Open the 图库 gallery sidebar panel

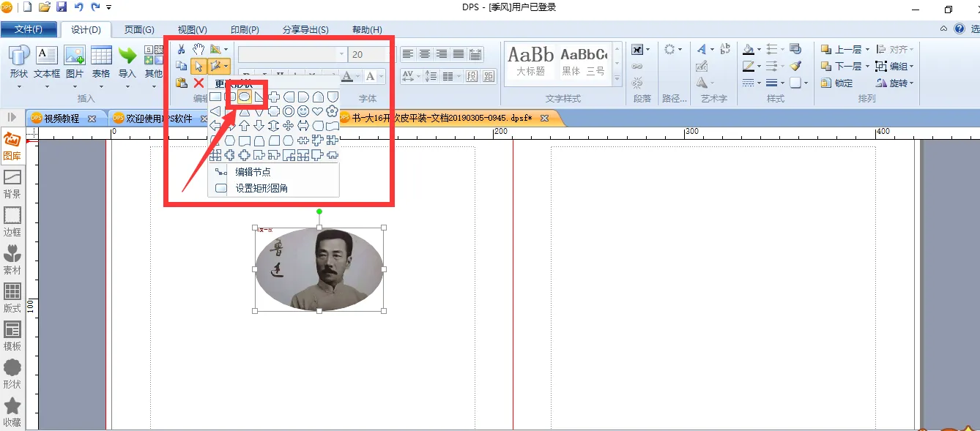pos(12,146)
